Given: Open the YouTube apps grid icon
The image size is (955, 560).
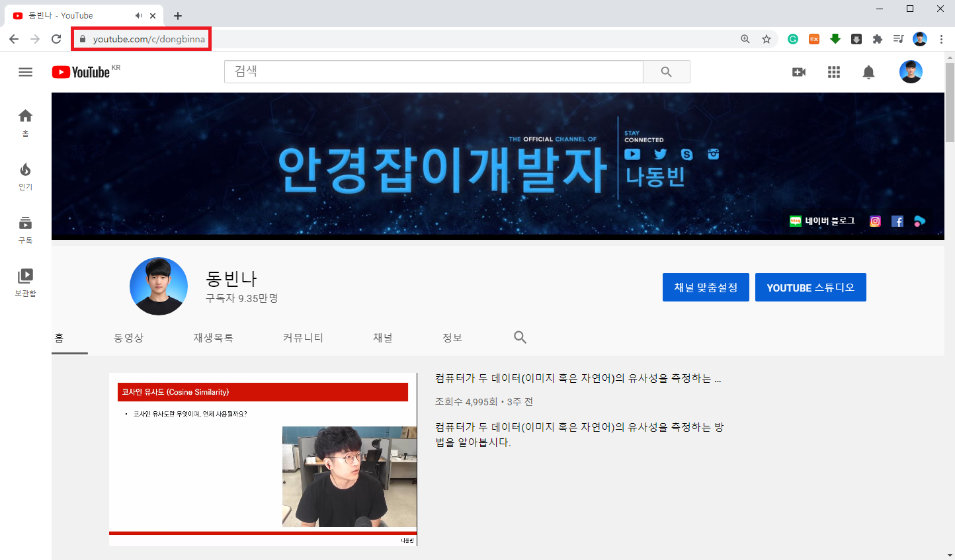Looking at the screenshot, I should pos(834,72).
